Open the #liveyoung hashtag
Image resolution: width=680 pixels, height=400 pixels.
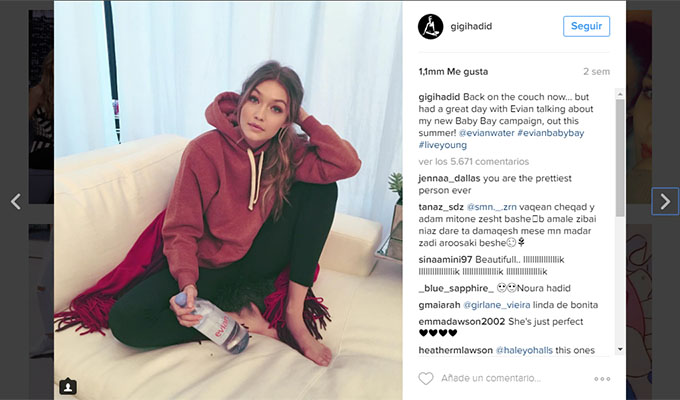[x=442, y=145]
